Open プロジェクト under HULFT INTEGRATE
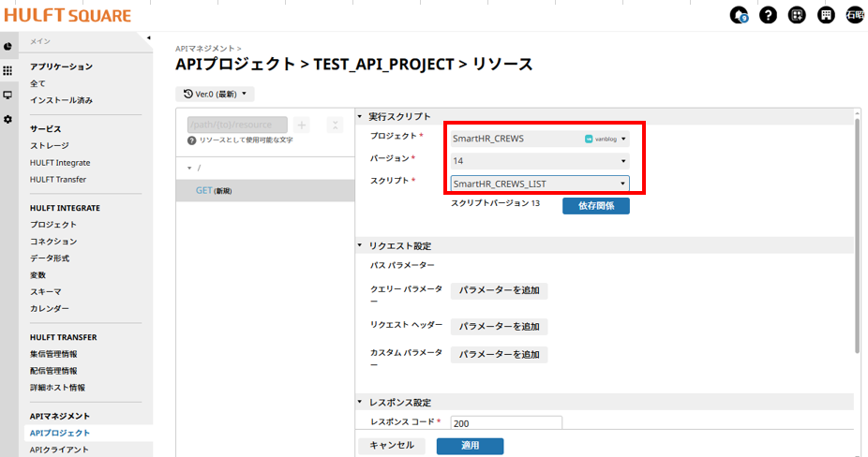This screenshot has height=457, width=868. coord(53,225)
